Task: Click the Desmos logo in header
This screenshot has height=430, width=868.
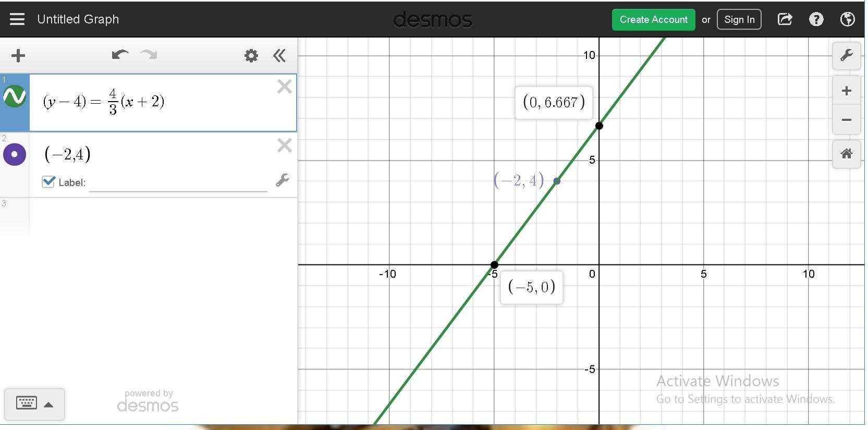Action: (433, 20)
